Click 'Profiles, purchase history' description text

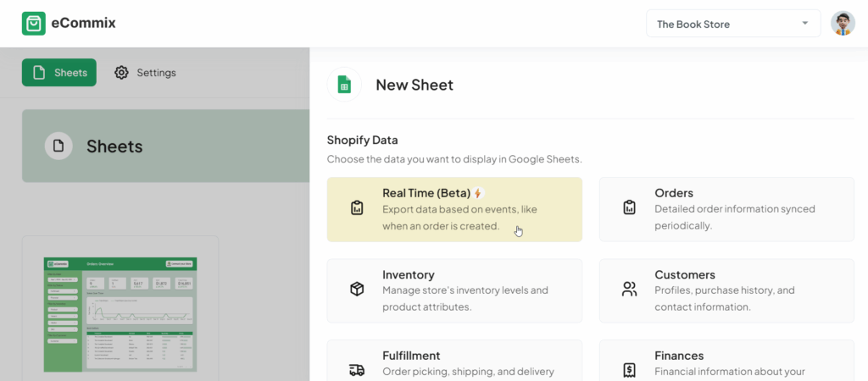point(726,299)
